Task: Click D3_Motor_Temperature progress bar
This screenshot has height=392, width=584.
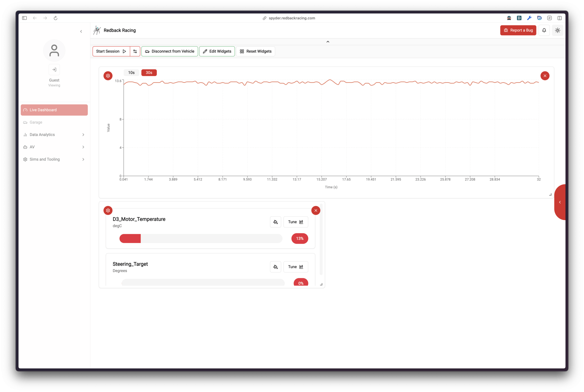Action: (201, 239)
